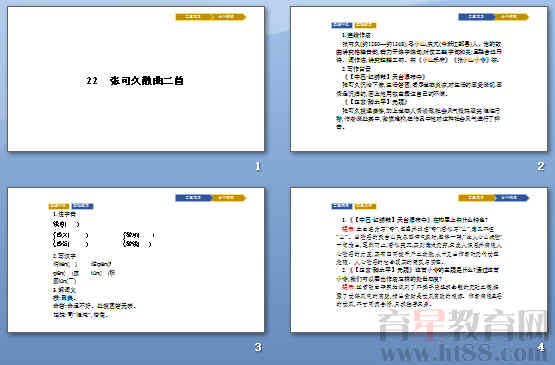
Task: Click the left gold arrow segment on slide 1
Action: [193, 17]
